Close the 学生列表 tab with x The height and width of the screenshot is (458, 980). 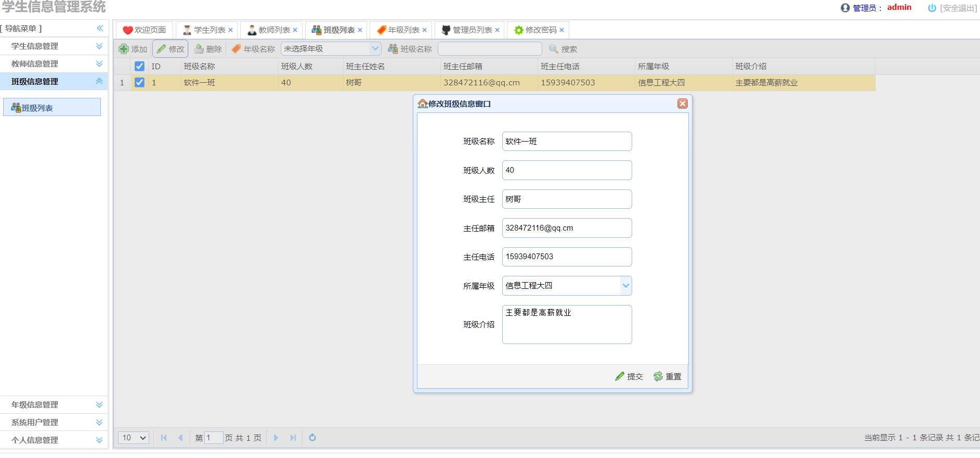(x=230, y=30)
